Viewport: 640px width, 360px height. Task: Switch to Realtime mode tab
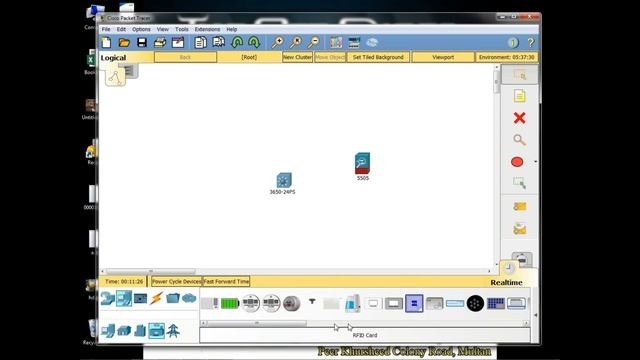click(x=506, y=282)
